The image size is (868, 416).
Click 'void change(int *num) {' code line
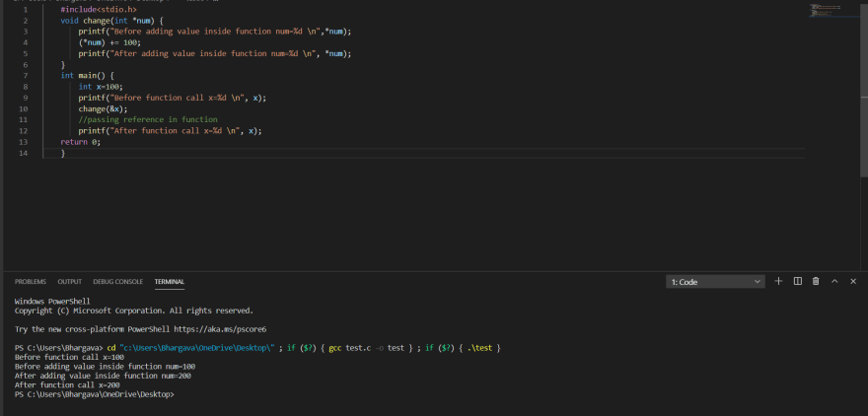coord(110,21)
